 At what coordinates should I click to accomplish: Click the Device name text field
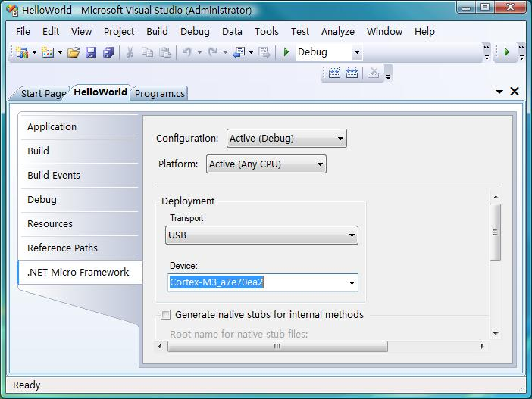[257, 282]
